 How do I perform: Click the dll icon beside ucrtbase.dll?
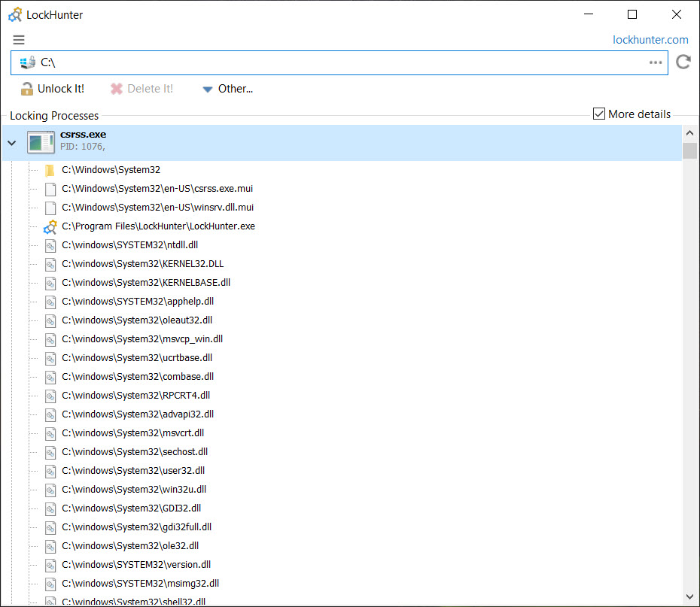tap(50, 358)
